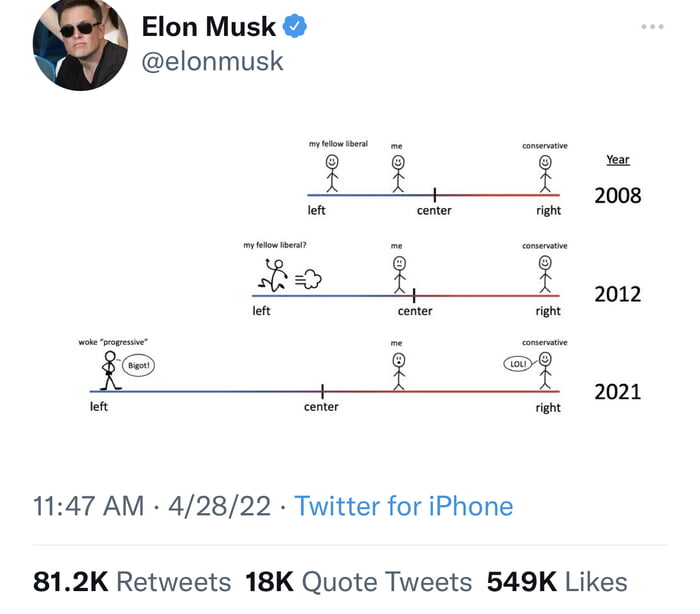Click the center tick mark on 2008 line
The width and height of the screenshot is (700, 614).
point(434,195)
